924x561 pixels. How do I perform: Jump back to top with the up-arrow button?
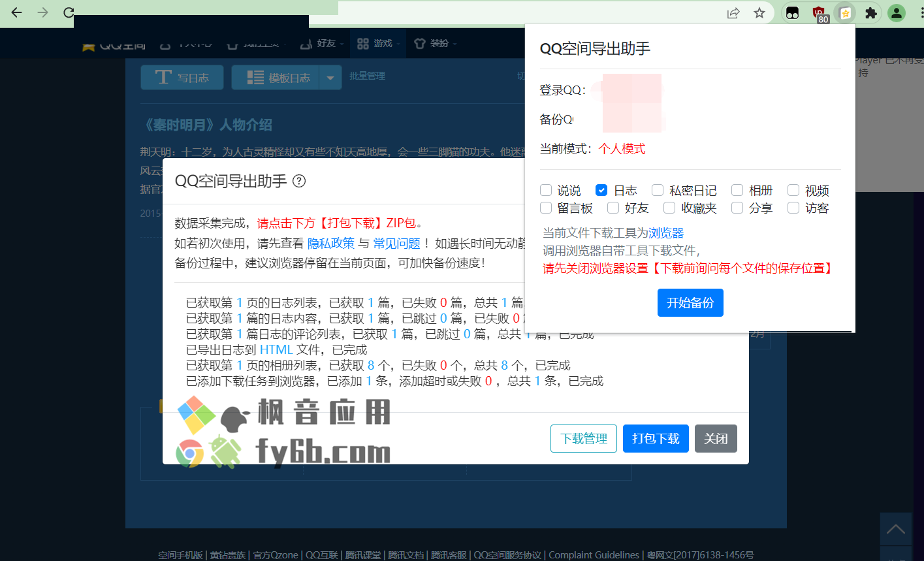895,529
